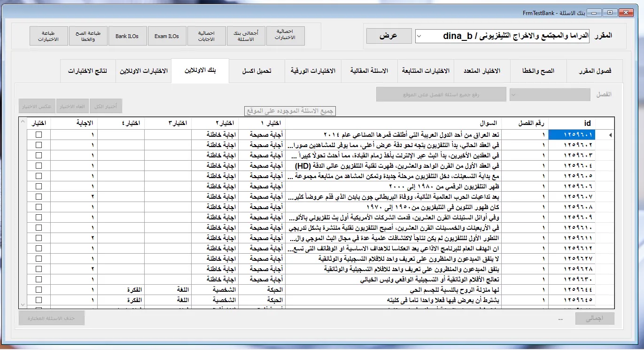Check the box for question ١٢٥٩٦٠٤ about HD television

39,166
